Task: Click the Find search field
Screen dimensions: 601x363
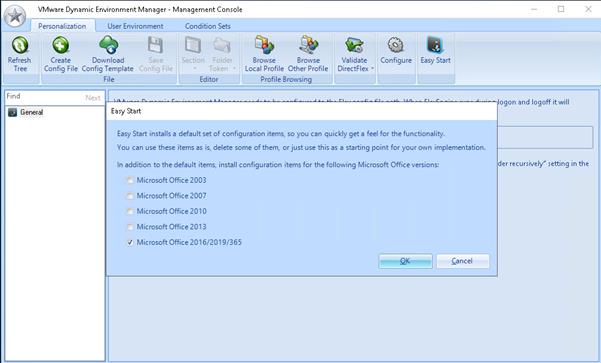Action: coord(44,97)
